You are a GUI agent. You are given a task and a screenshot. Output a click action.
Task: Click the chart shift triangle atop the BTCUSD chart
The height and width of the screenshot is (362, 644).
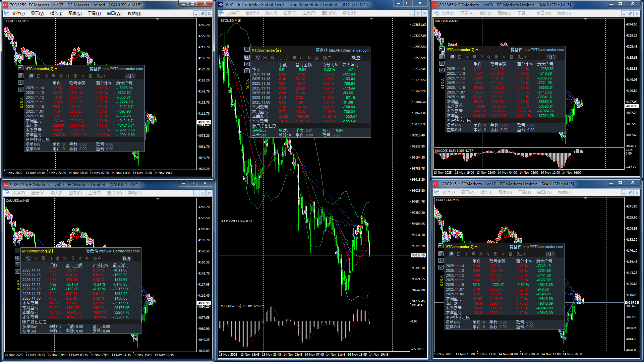pyautogui.click(x=371, y=19)
